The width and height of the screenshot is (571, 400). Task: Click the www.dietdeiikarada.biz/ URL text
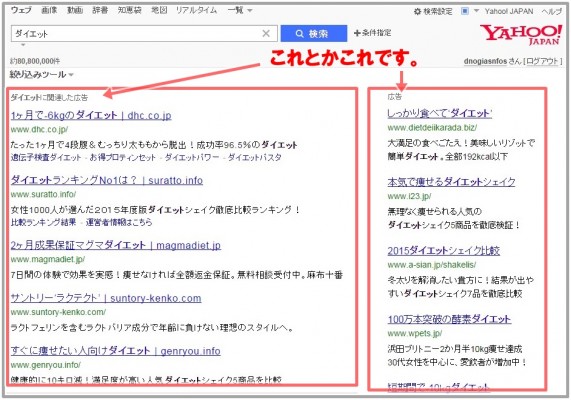[432, 128]
